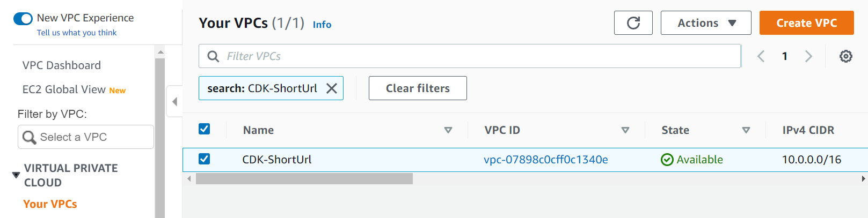
Task: Remove the CDK-ShortUrl search filter
Action: [x=332, y=88]
